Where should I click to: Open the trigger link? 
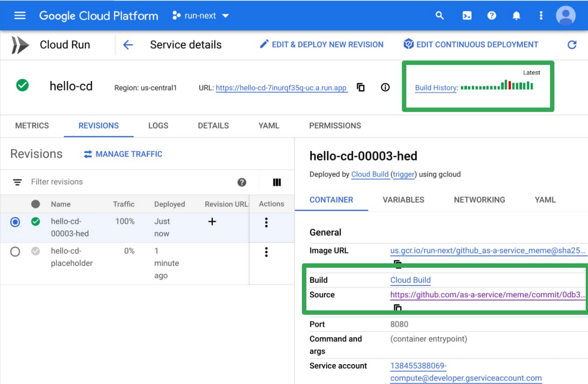404,174
